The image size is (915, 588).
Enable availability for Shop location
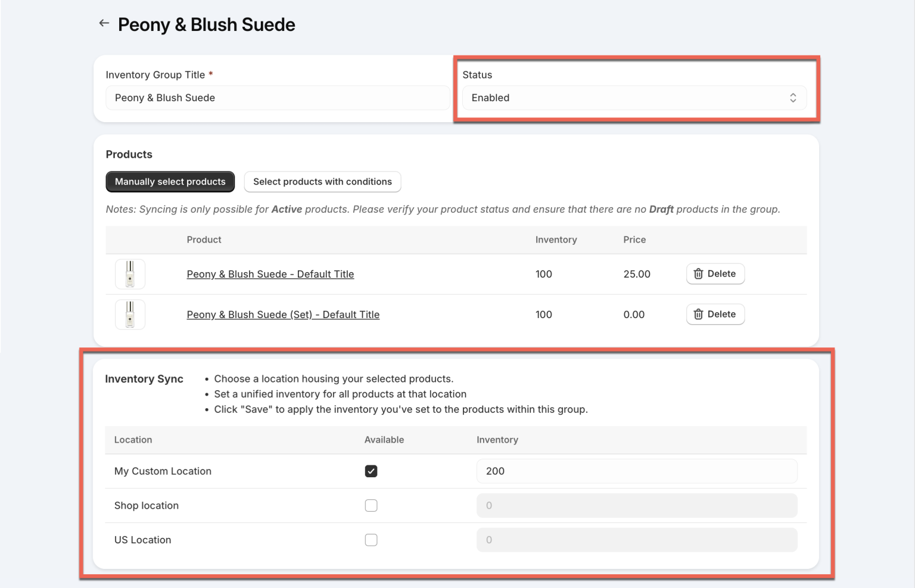point(371,505)
